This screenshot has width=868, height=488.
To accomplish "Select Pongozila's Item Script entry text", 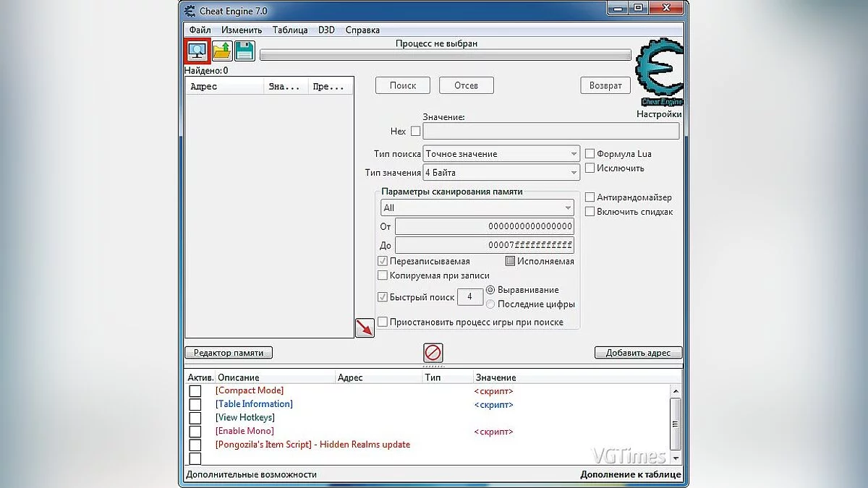I will pos(312,445).
